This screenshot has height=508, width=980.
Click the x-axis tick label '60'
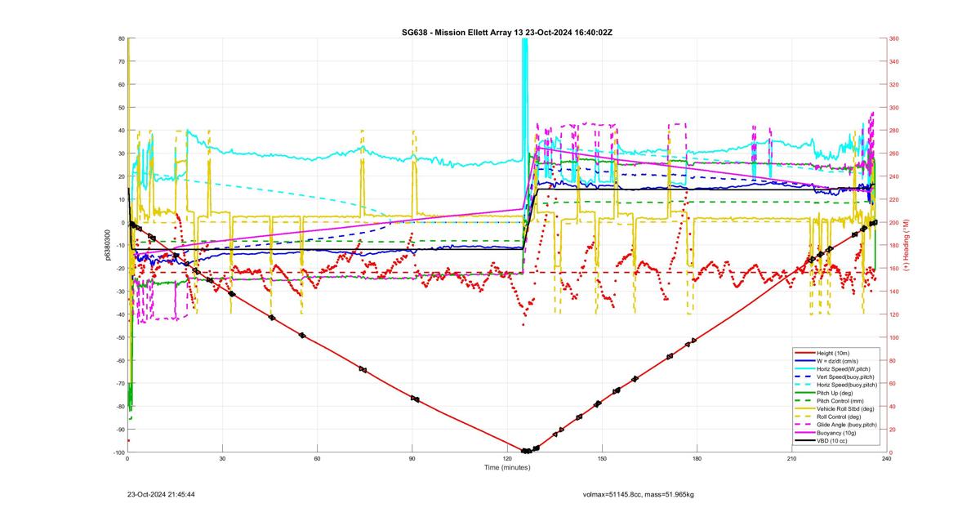pyautogui.click(x=317, y=459)
